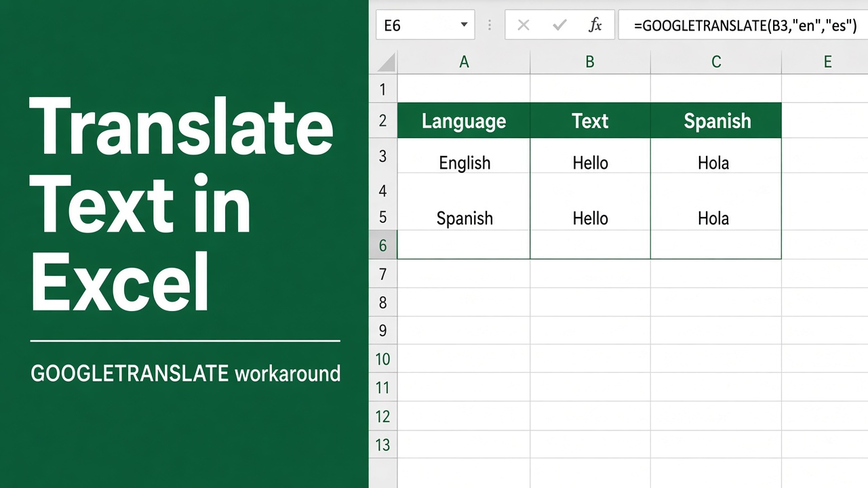This screenshot has width=868, height=488.
Task: Select row 10 header
Action: coord(383,359)
